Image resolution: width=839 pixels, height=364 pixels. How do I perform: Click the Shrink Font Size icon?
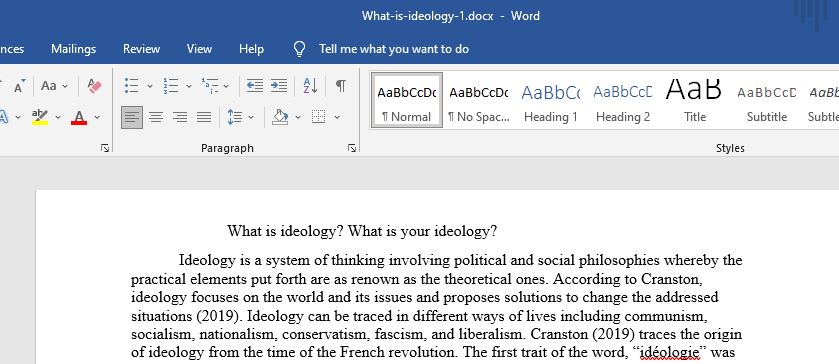point(19,87)
